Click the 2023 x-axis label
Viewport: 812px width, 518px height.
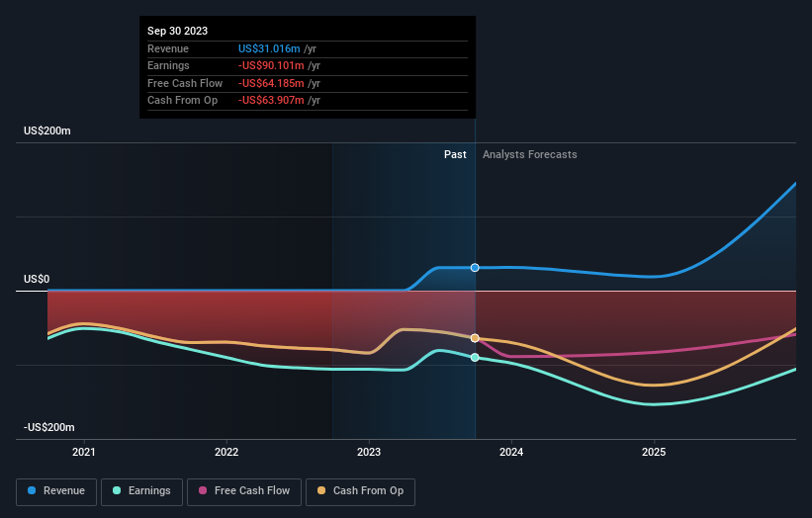coord(369,452)
